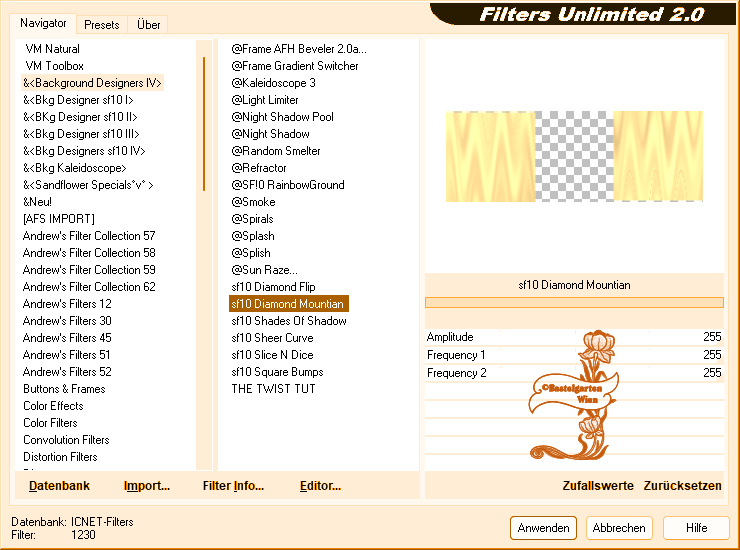This screenshot has width=740, height=550.
Task: Select Andrew's Filters 51
Action: (67, 355)
